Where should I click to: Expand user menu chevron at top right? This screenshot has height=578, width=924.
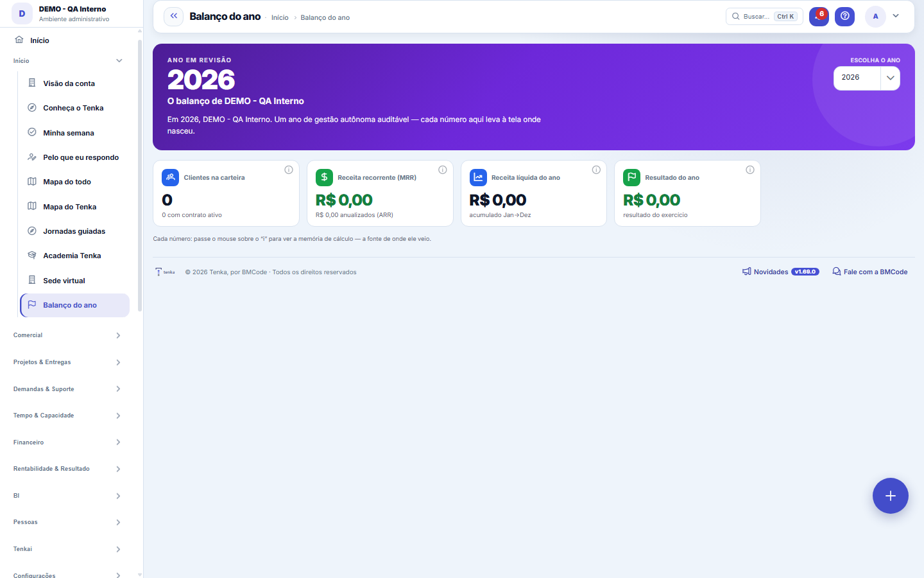(896, 16)
